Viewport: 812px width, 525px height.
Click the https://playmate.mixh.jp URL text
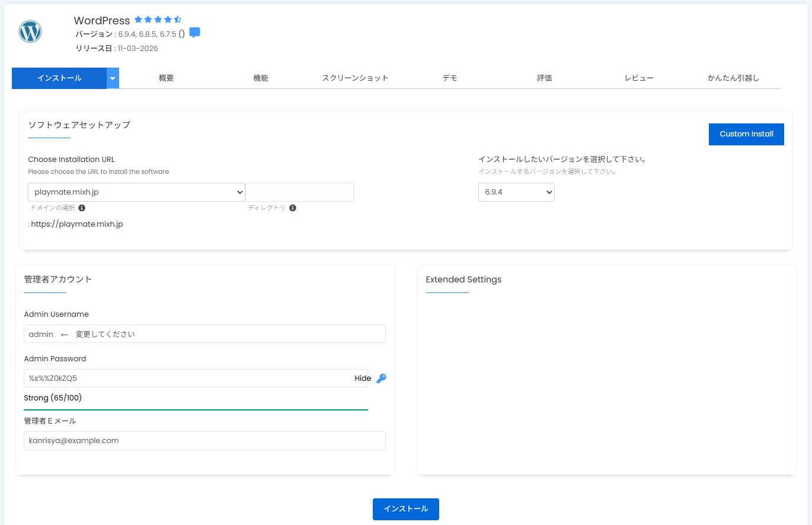77,224
